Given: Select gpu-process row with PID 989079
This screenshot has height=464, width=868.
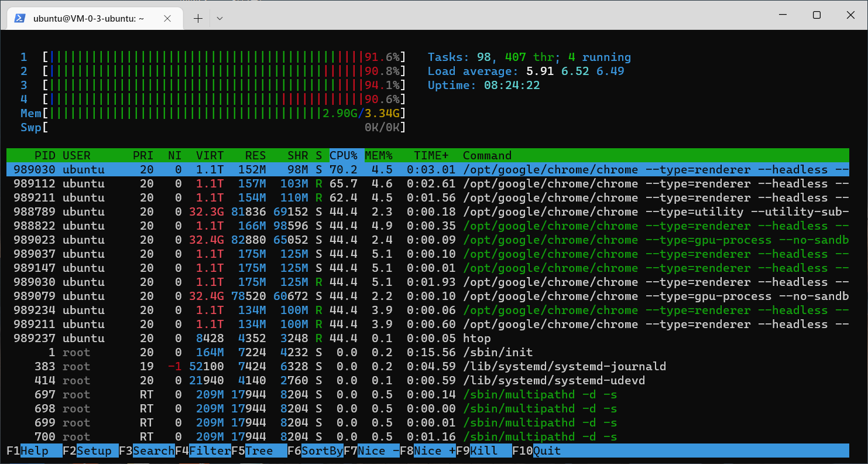Looking at the screenshot, I should click(428, 296).
